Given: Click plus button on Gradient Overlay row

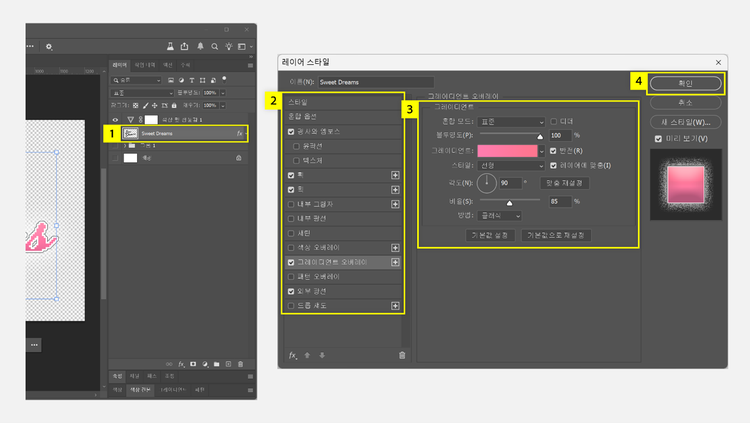Looking at the screenshot, I should pyautogui.click(x=395, y=262).
